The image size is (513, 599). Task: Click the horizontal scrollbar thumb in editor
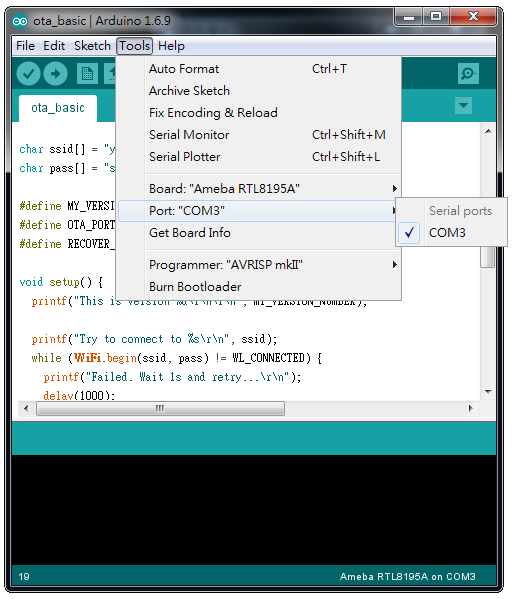(x=160, y=409)
